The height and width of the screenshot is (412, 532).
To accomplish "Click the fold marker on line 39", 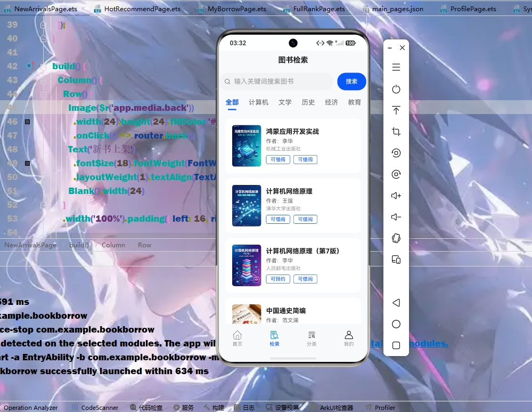I will [43, 25].
